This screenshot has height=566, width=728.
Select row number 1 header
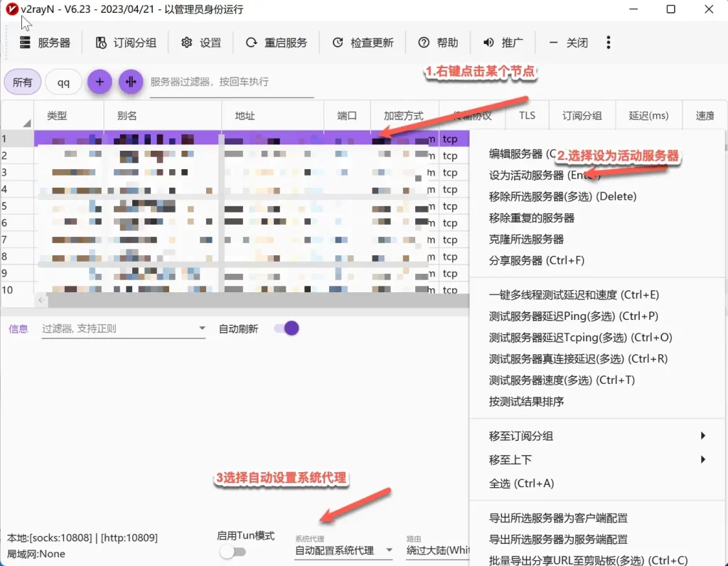(17, 139)
